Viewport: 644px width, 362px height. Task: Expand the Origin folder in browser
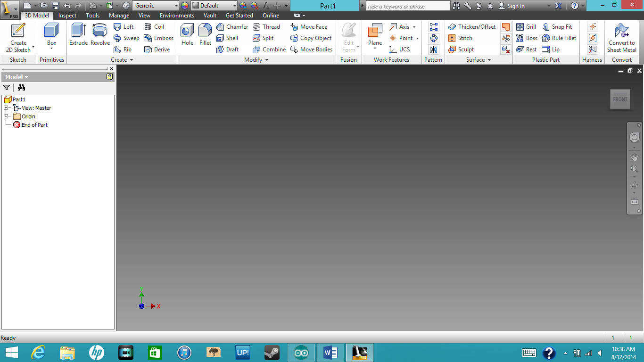coord(7,116)
